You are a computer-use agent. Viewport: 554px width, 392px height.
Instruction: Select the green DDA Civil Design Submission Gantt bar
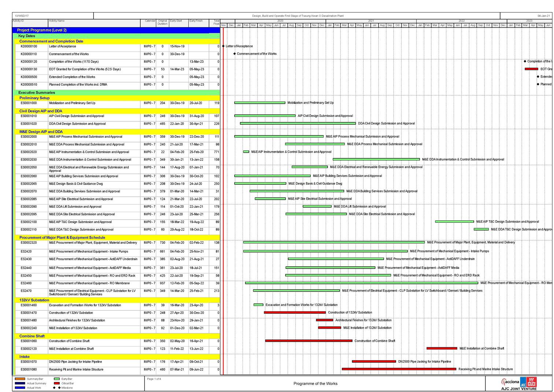click(x=298, y=123)
